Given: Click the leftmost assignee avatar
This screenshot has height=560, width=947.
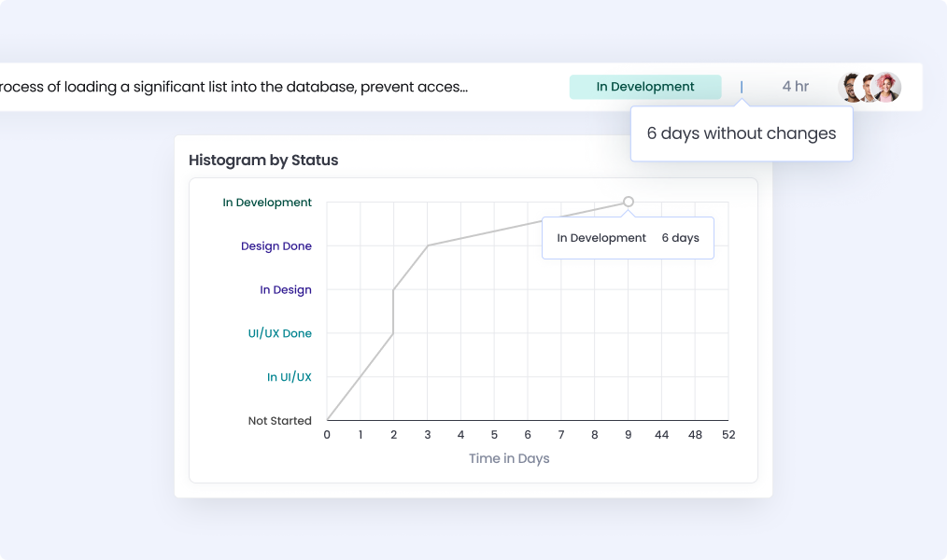Looking at the screenshot, I should click(x=851, y=87).
